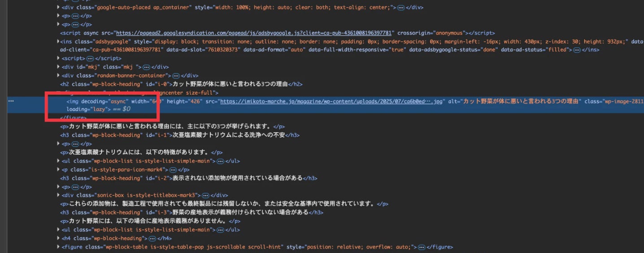Open the three-dot actions menu beside the selected img row
644x253 pixels.
click(11, 101)
